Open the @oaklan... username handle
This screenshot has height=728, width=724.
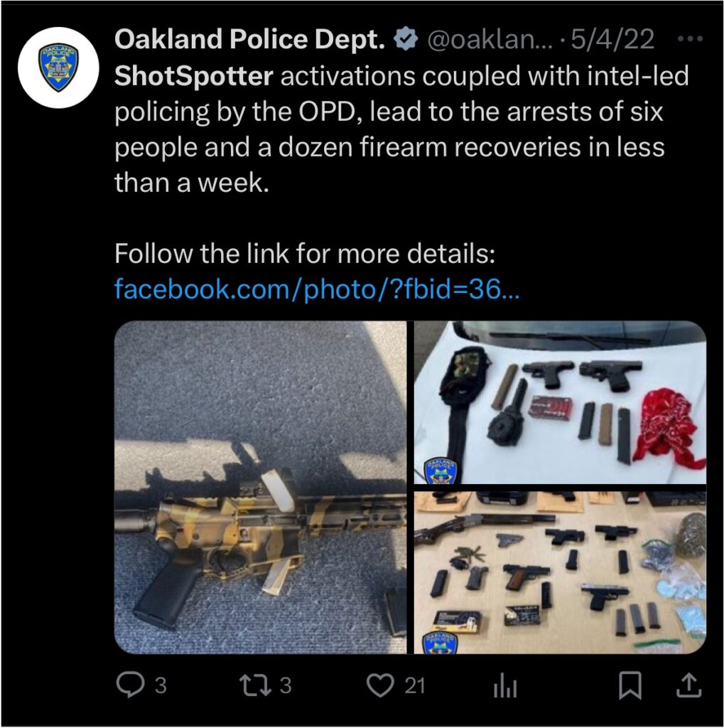(490, 39)
